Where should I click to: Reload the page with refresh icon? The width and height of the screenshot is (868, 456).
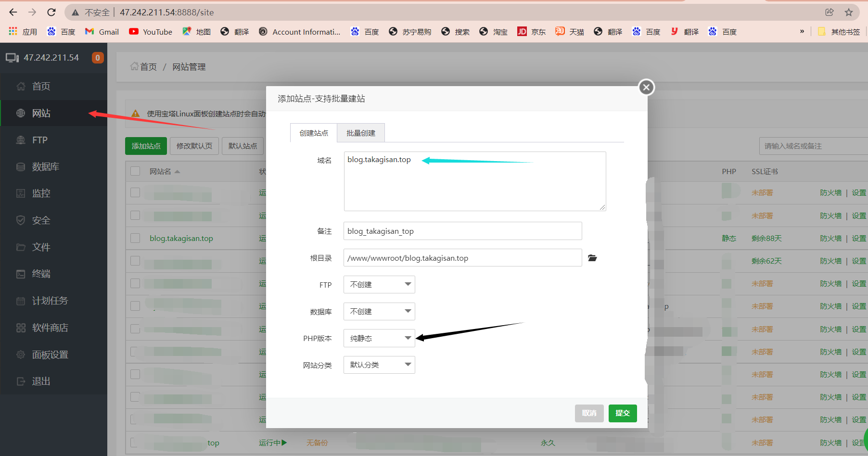(51, 12)
